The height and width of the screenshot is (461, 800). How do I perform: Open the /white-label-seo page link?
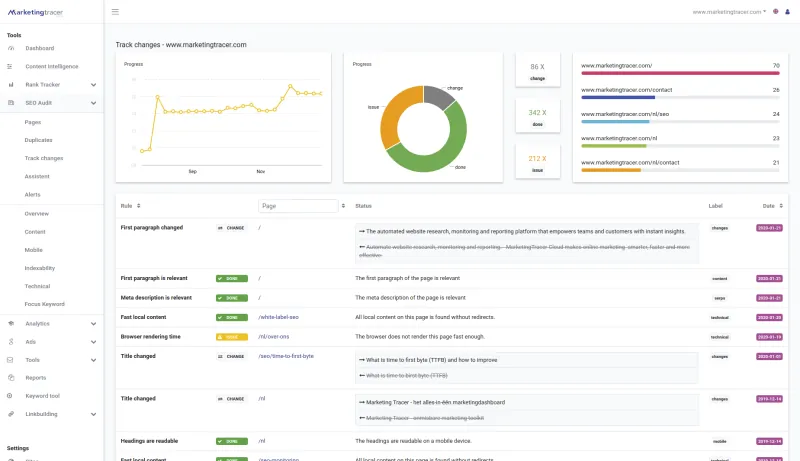279,317
